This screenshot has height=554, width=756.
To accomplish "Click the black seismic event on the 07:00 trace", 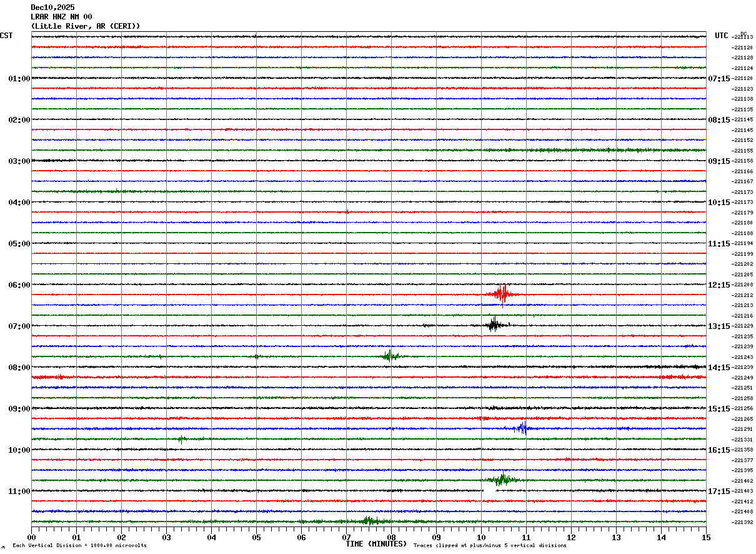I will coord(495,325).
